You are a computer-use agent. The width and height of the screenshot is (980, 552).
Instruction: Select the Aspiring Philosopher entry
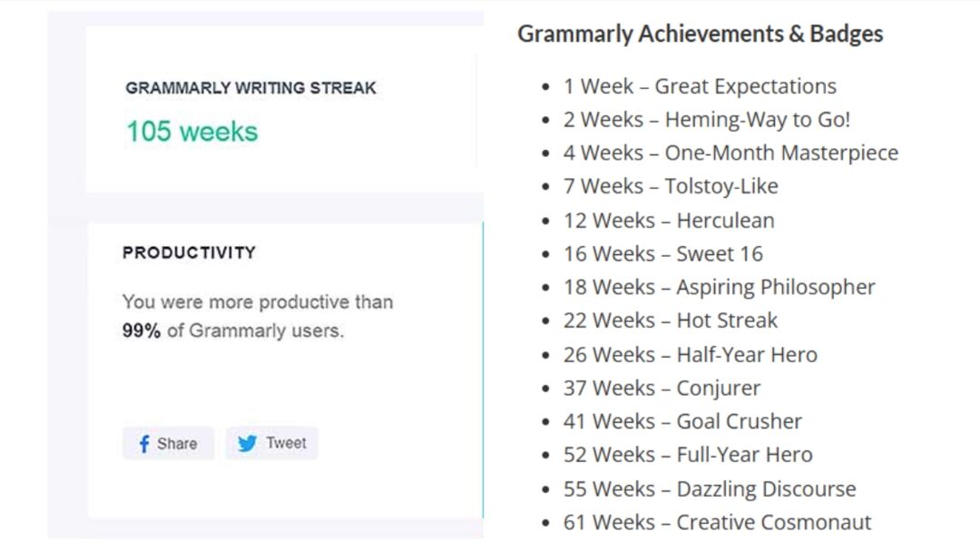pos(719,287)
